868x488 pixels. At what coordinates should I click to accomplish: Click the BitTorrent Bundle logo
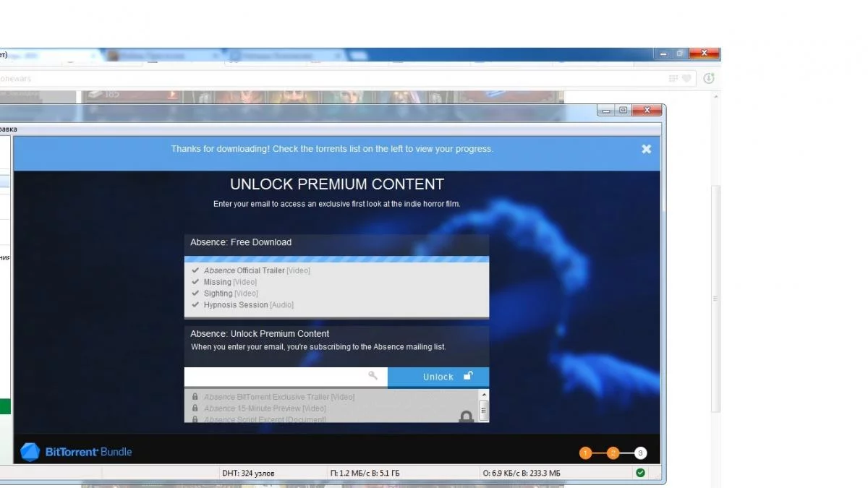point(76,452)
